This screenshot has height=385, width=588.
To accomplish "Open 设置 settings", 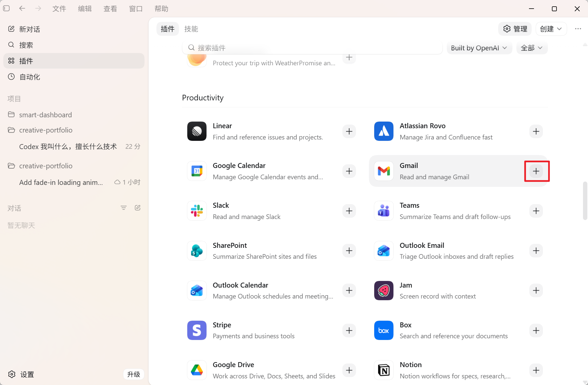I will click(21, 374).
